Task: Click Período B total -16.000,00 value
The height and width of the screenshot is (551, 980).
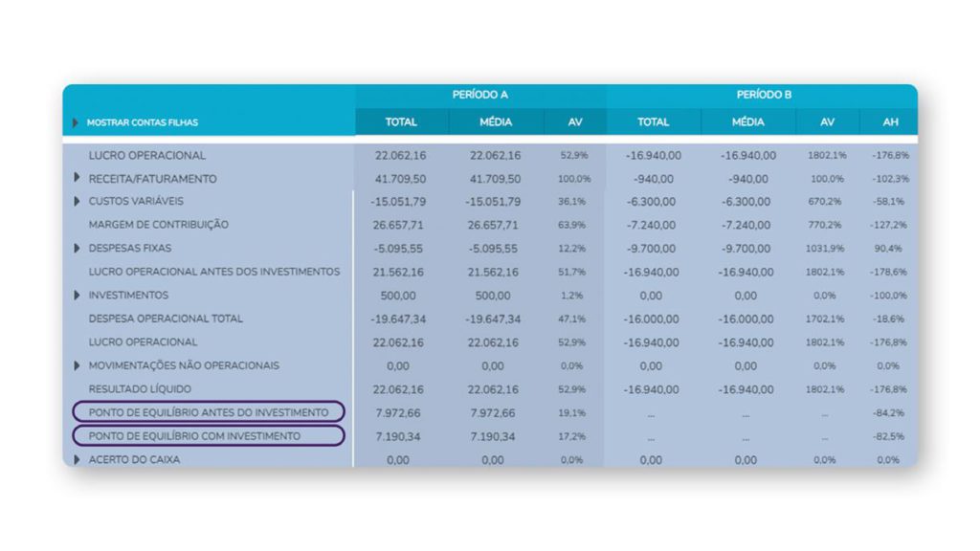Action: pyautogui.click(x=651, y=320)
